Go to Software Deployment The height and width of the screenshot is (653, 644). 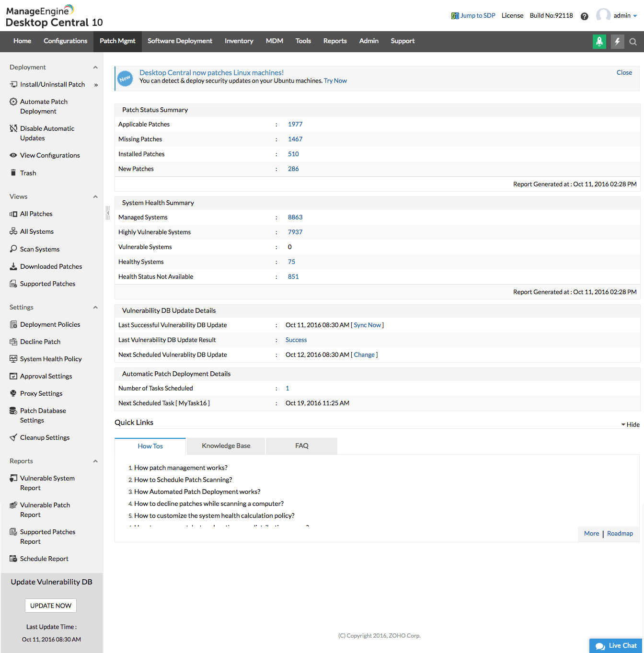click(180, 41)
